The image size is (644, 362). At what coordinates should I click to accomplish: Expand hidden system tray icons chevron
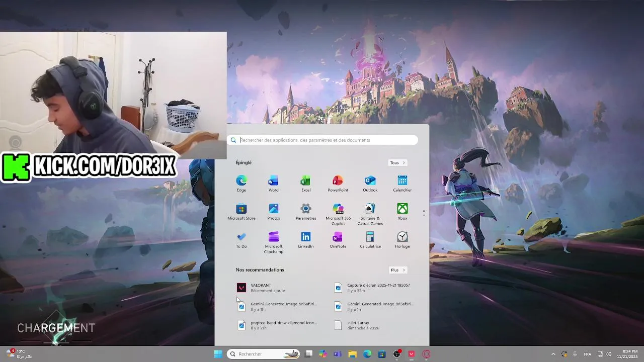[x=553, y=354]
